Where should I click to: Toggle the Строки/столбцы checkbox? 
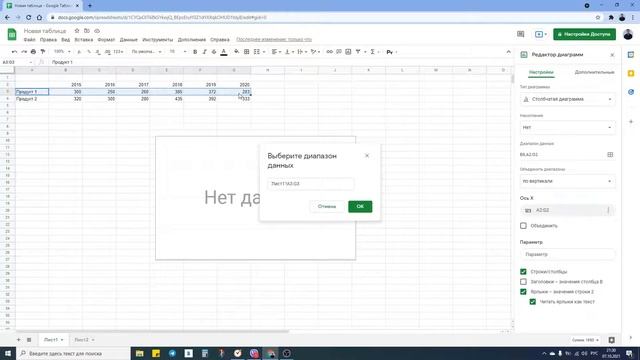523,271
